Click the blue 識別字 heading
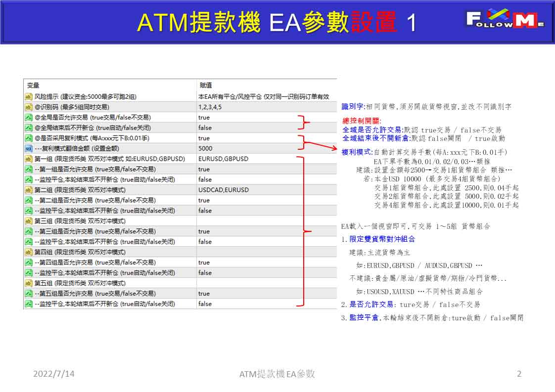Image resolution: width=555 pixels, height=392 pixels. (353, 106)
